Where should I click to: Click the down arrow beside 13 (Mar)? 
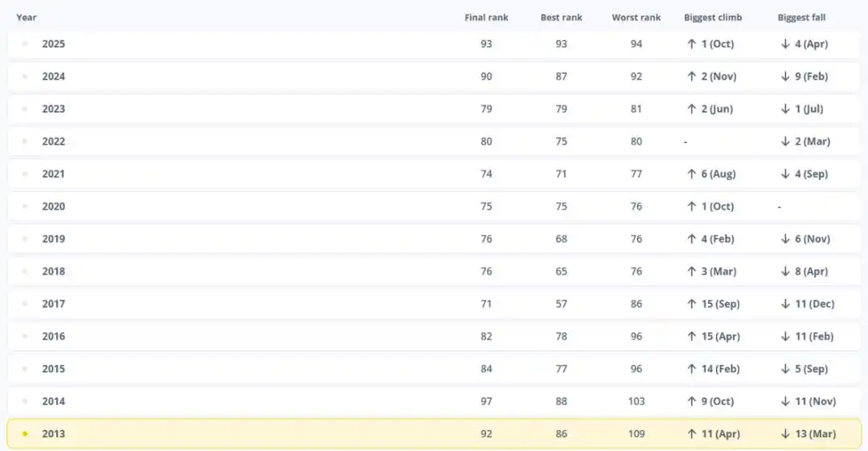click(785, 435)
